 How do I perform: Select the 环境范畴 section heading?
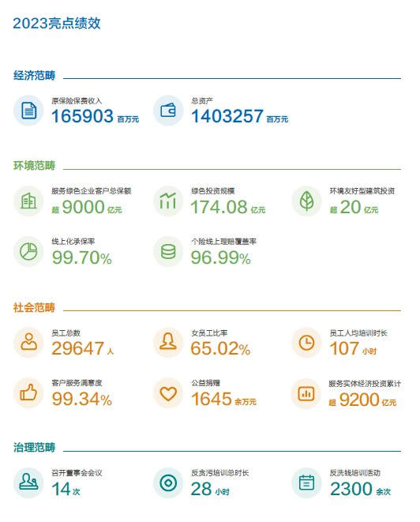click(34, 166)
